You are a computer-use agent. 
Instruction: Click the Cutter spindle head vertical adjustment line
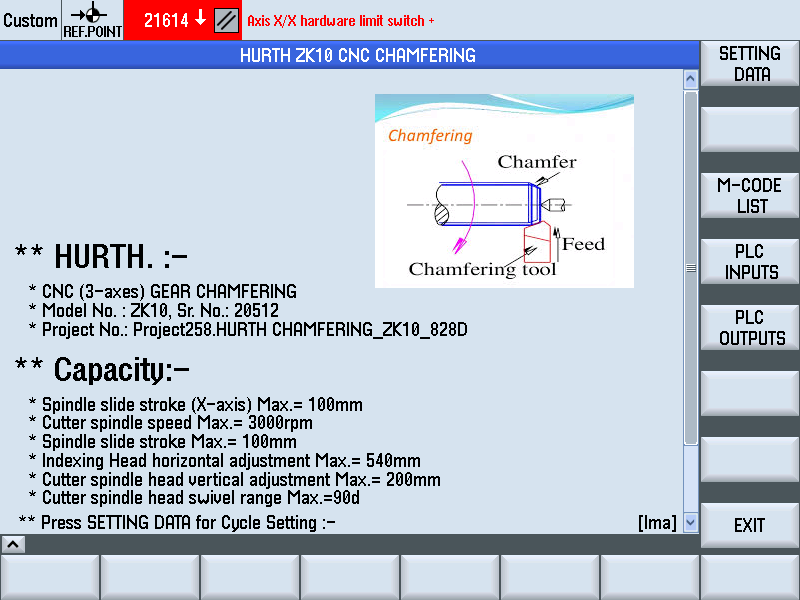[235, 479]
